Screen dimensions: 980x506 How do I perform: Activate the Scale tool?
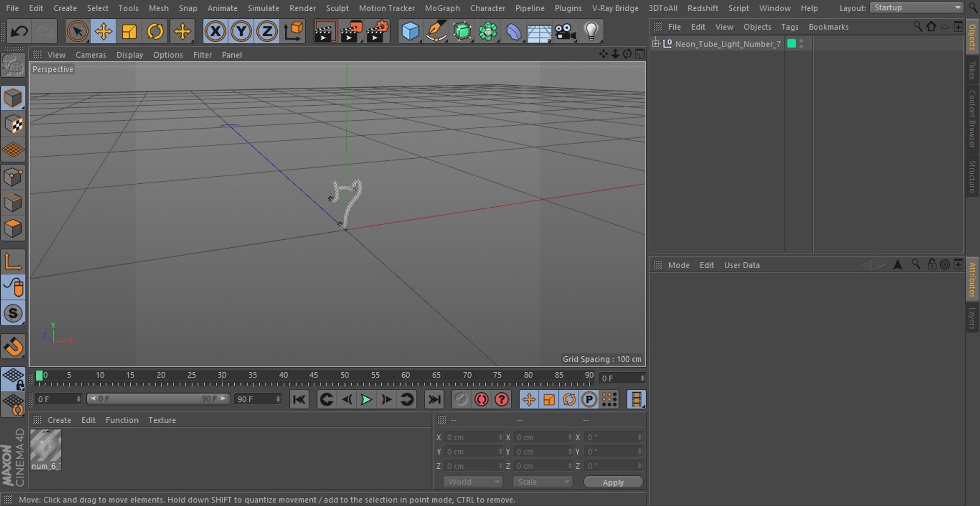[x=129, y=32]
